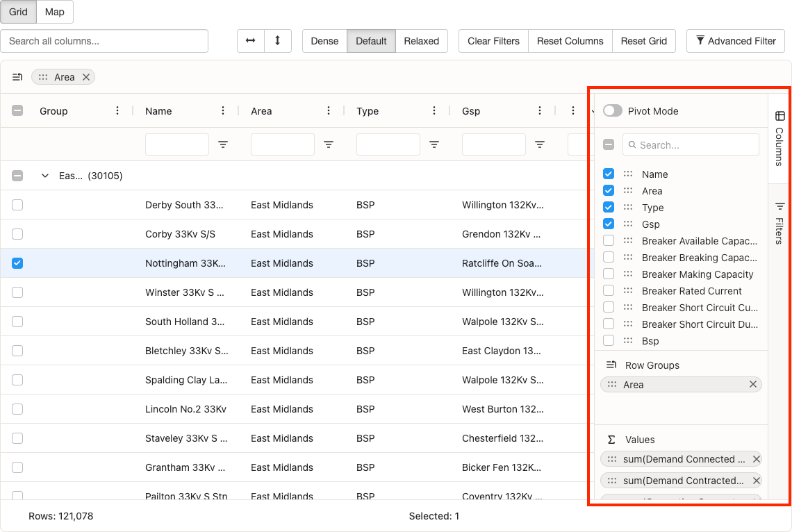The image size is (792, 532).
Task: Click the vertical row height icon
Action: (277, 41)
